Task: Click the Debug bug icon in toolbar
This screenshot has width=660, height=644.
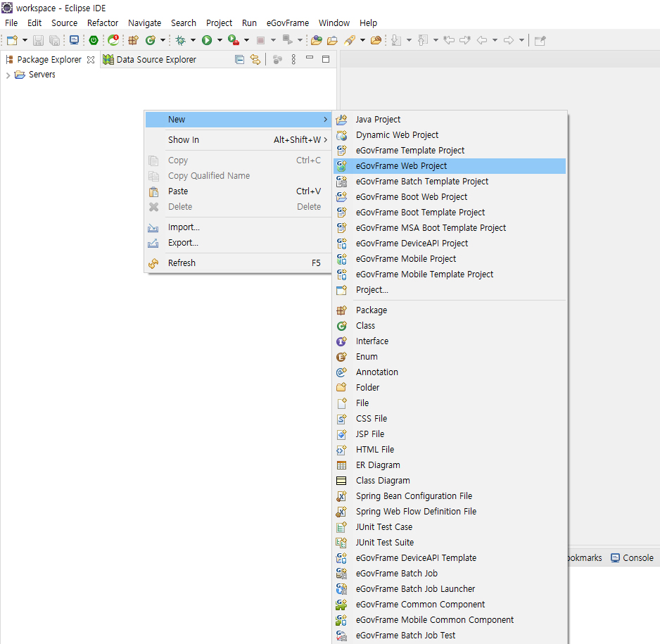Action: pyautogui.click(x=181, y=41)
